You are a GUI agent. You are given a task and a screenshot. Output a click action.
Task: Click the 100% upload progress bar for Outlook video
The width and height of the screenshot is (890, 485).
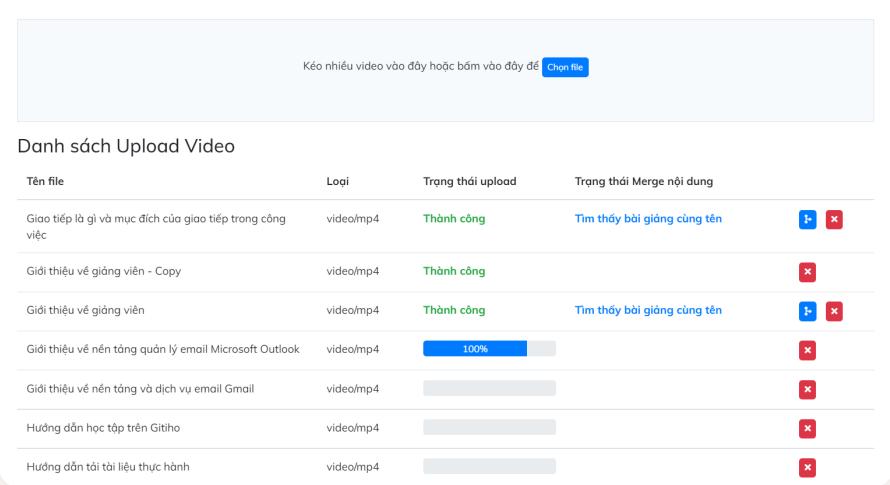[489, 349]
